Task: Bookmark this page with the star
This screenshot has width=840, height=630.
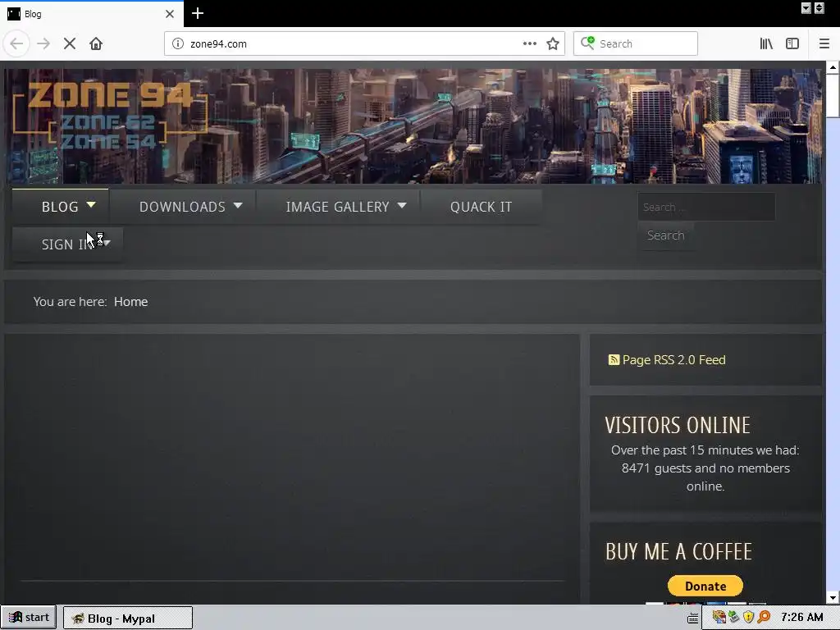Action: click(x=553, y=44)
